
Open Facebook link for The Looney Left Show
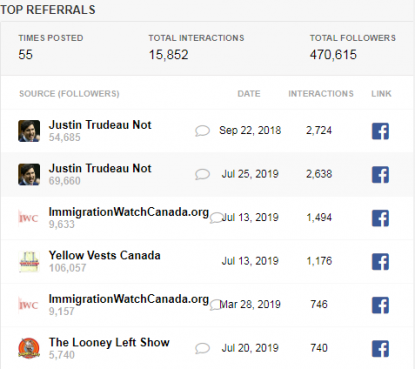click(x=380, y=349)
